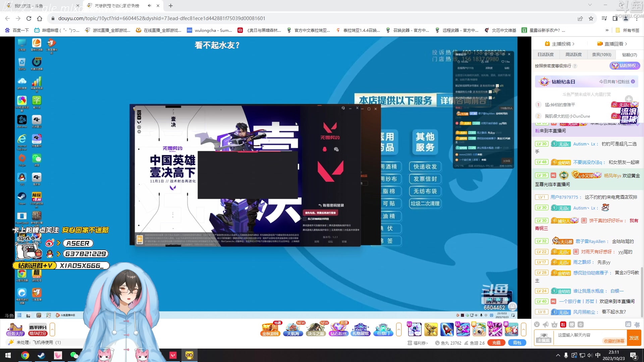Click the browser reload button
Image resolution: width=644 pixels, height=362 pixels.
29,18
